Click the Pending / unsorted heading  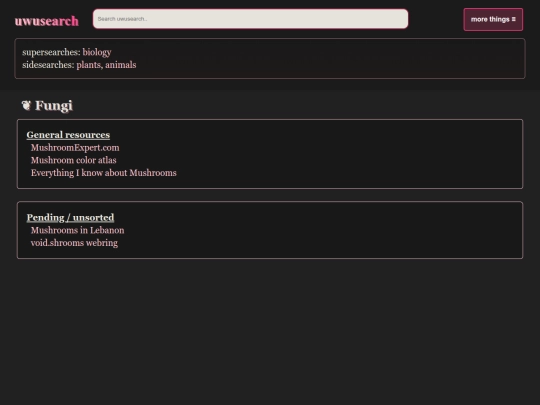pos(70,218)
